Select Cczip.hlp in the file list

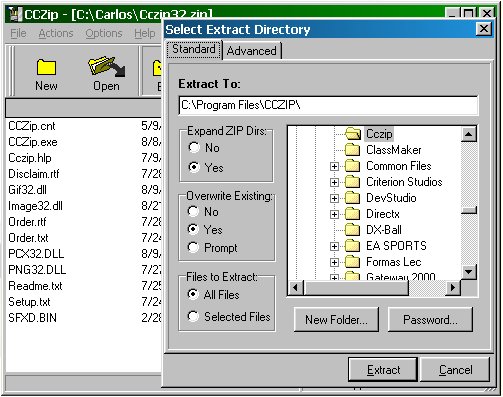pos(30,158)
